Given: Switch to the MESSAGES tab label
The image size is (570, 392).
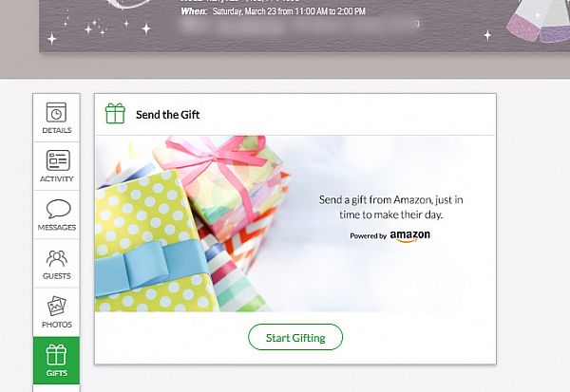Looking at the screenshot, I should [x=57, y=228].
